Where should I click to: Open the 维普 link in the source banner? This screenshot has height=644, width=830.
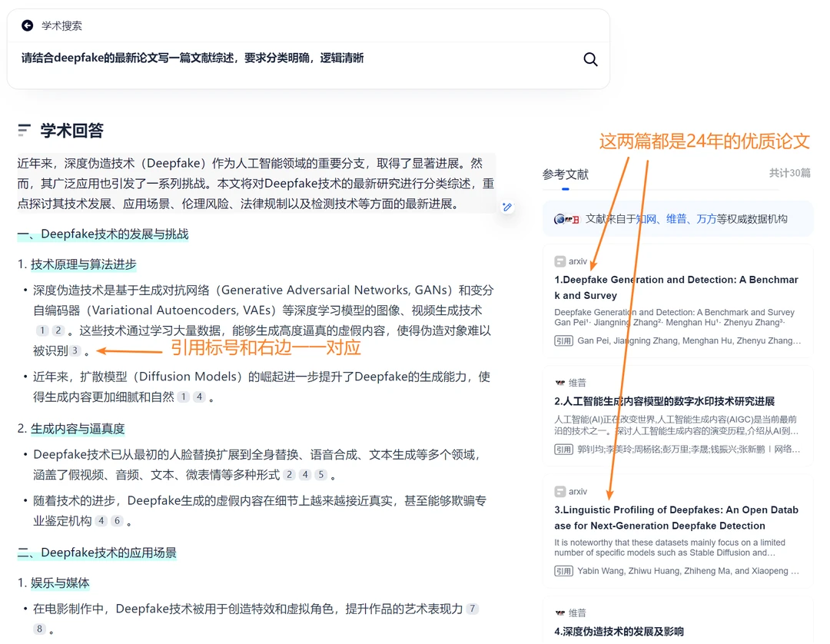pos(676,219)
